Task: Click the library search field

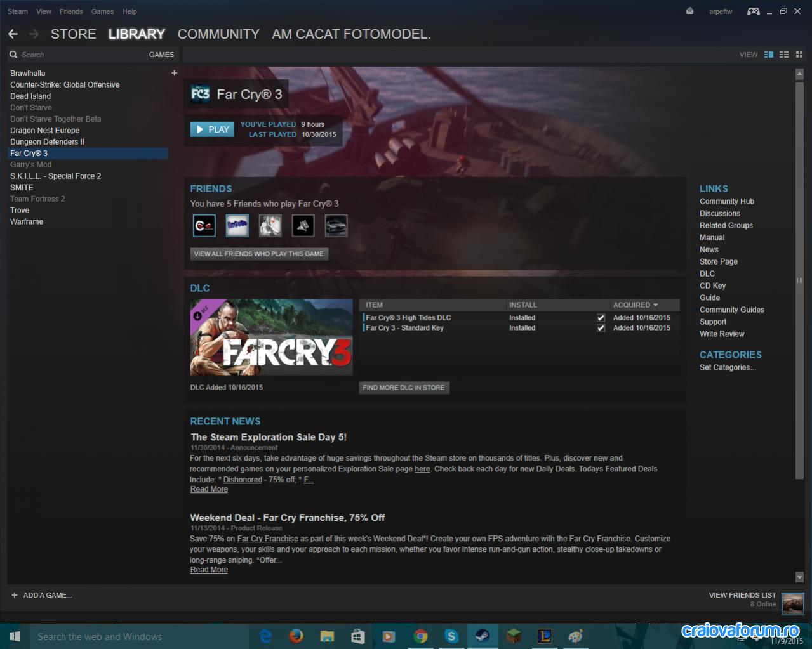Action: pos(76,55)
